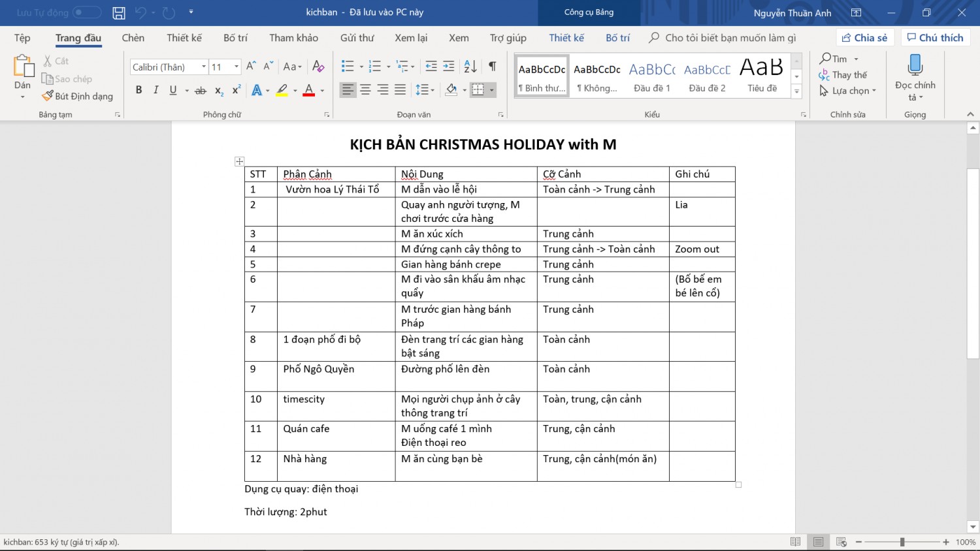
Task: Click the Format Painter Bút Định dạng button
Action: click(x=77, y=96)
